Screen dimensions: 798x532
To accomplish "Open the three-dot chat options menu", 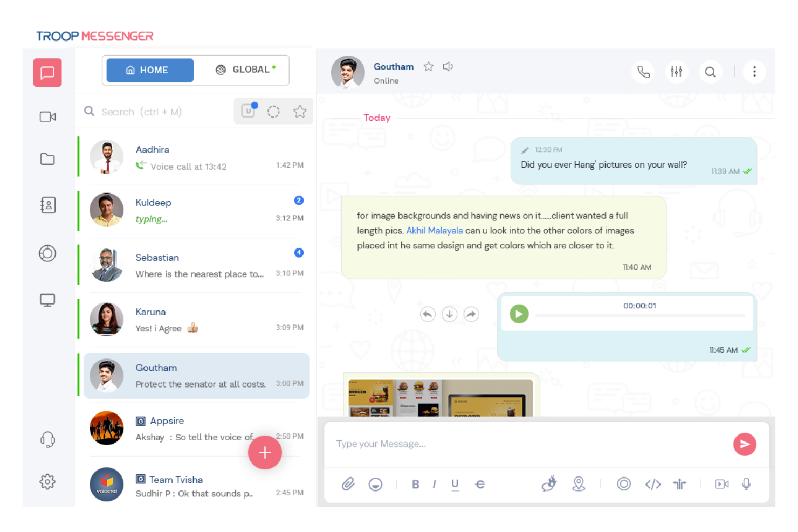I will pos(754,71).
